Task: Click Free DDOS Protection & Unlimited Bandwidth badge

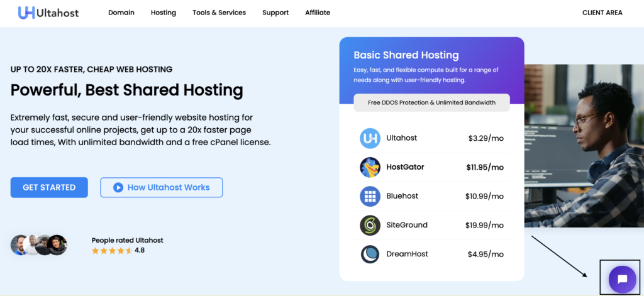Action: pyautogui.click(x=431, y=102)
